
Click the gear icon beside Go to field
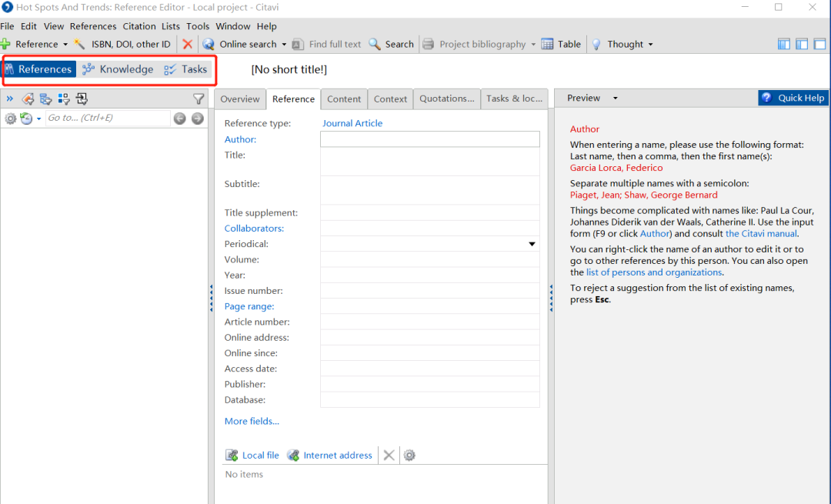(x=10, y=118)
